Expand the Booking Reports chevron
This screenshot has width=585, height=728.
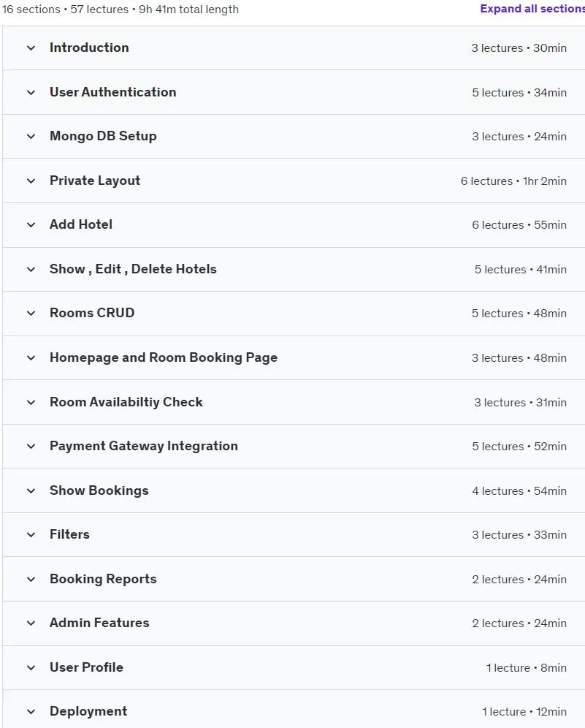click(x=31, y=580)
